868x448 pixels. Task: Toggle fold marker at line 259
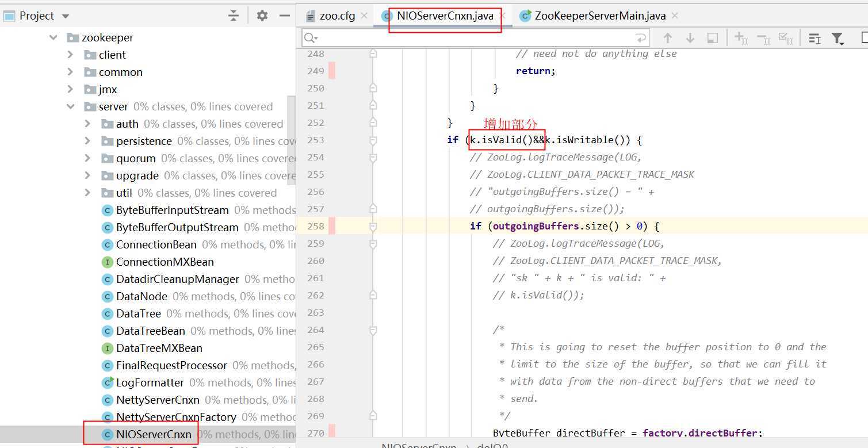coord(373,244)
